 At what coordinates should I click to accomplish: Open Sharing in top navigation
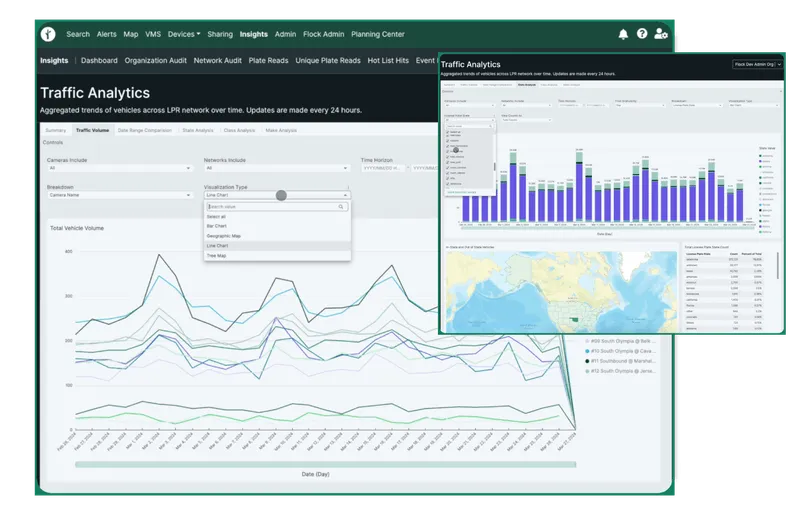pos(220,34)
